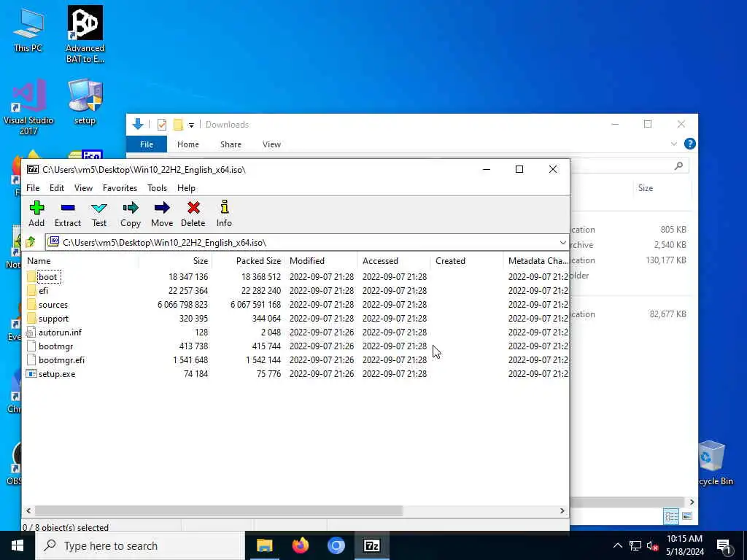Click the taskbar search box
The height and width of the screenshot is (560, 747).
[140, 545]
